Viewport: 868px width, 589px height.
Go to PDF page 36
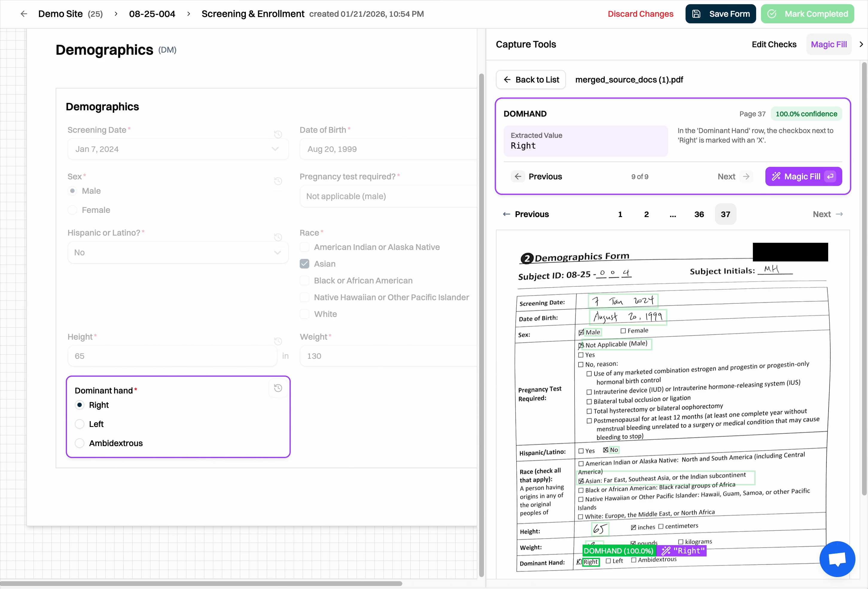(x=699, y=214)
